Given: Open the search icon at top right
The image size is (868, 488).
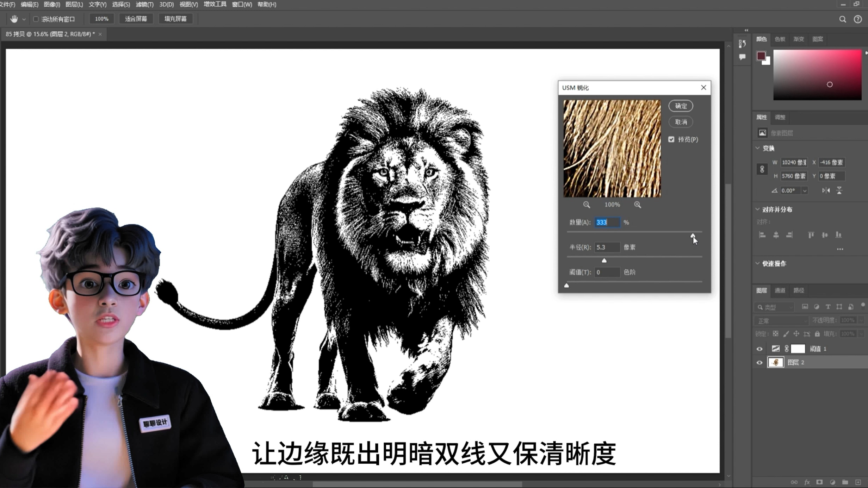Looking at the screenshot, I should (x=842, y=19).
